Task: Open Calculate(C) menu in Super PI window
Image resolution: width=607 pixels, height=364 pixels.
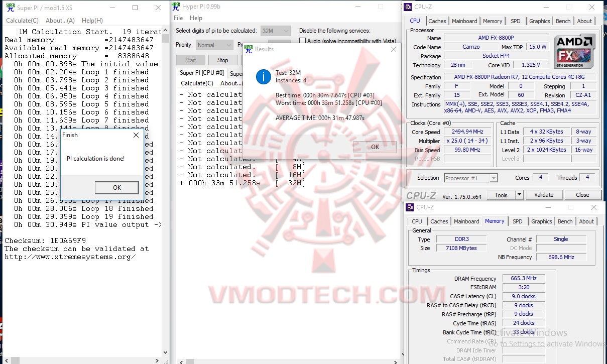Action: tap(22, 21)
